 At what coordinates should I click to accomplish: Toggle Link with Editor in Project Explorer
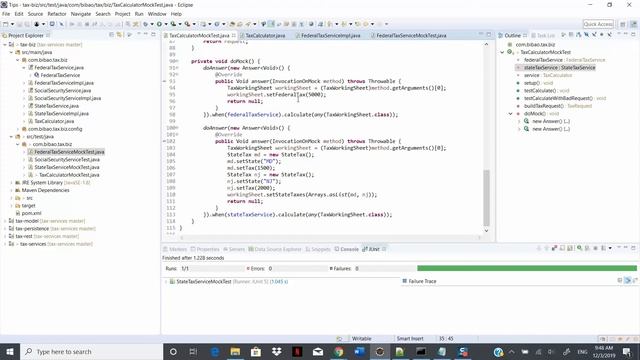point(119,35)
